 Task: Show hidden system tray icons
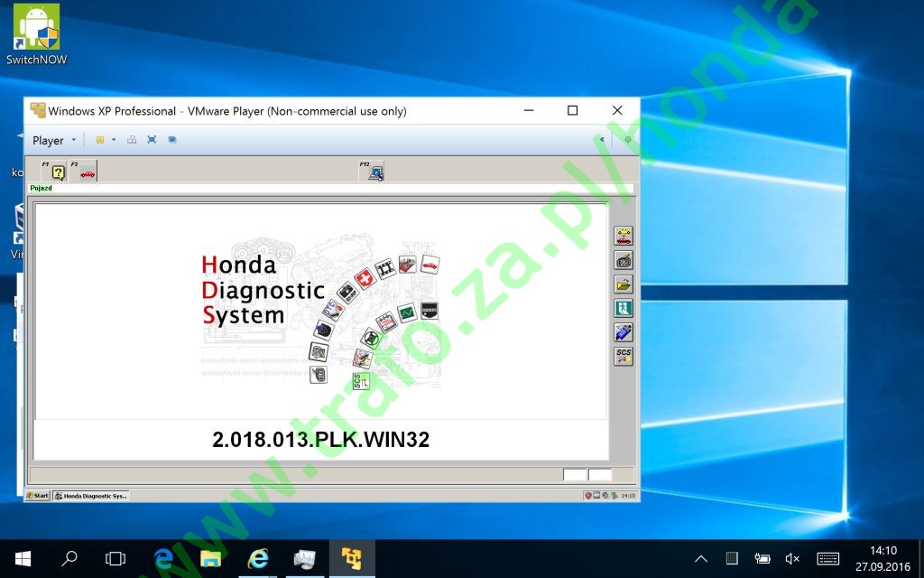pyautogui.click(x=701, y=558)
